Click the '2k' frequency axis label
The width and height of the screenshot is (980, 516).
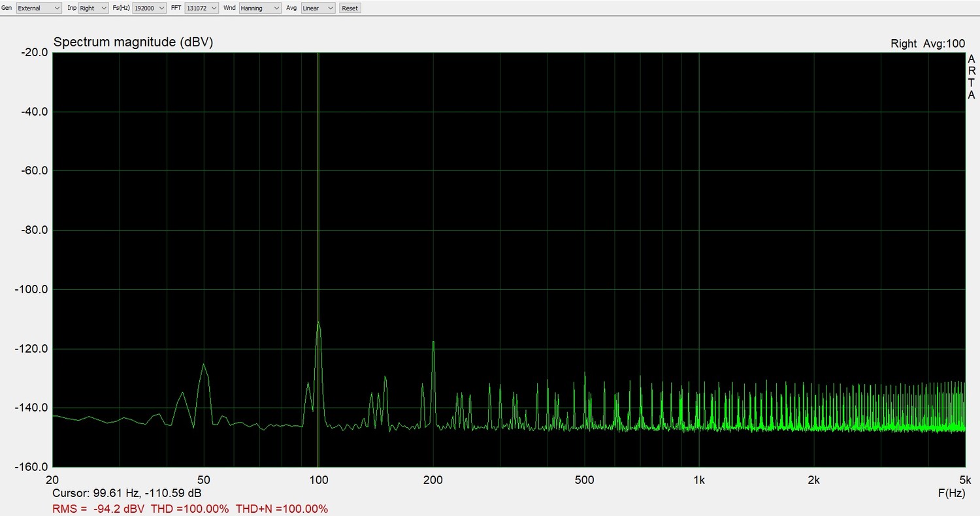coord(814,480)
